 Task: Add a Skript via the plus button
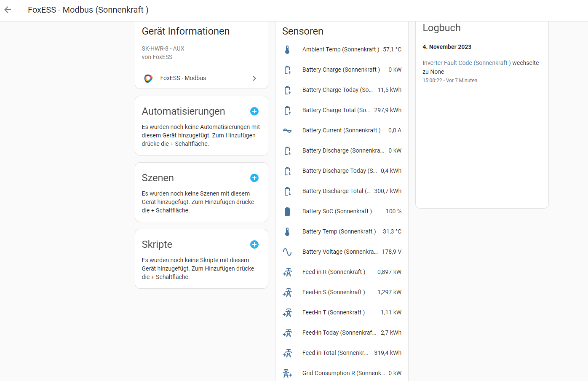click(254, 244)
